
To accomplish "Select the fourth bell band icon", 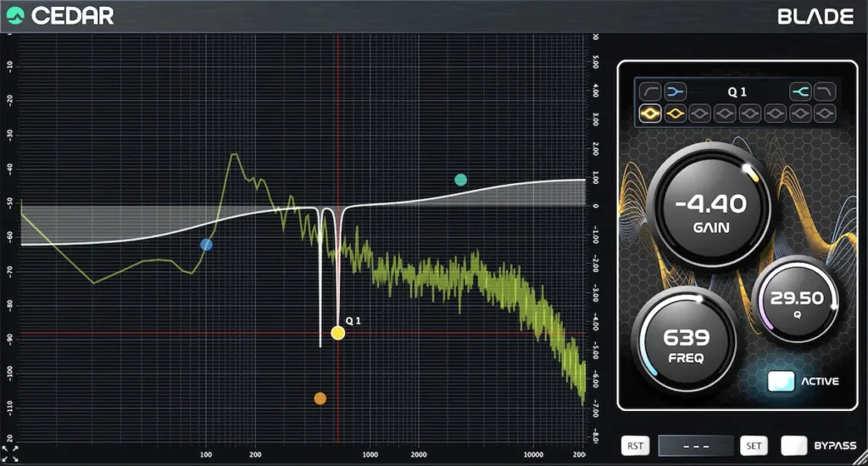I will pyautogui.click(x=726, y=114).
